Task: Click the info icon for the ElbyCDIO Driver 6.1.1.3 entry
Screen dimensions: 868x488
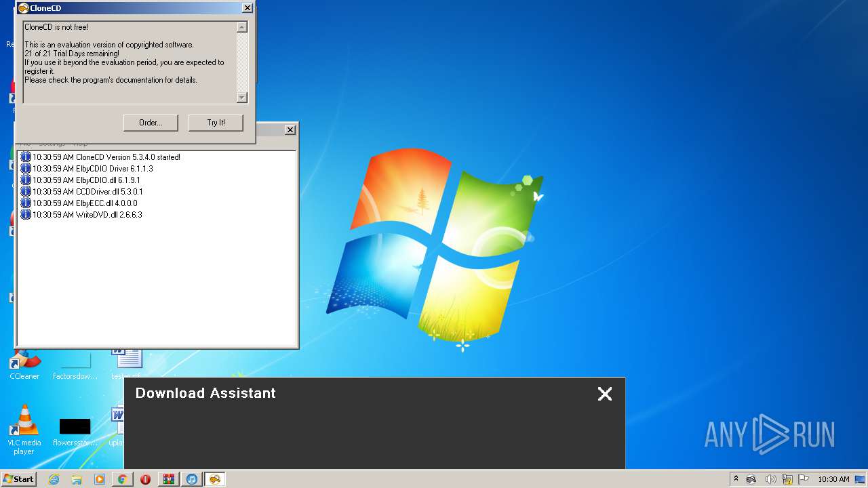Action: pos(26,168)
